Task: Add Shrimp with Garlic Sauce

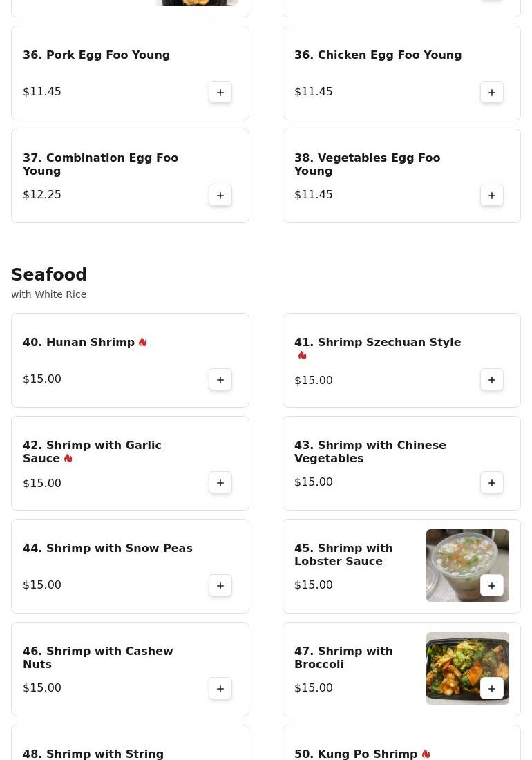Action: pos(220,483)
